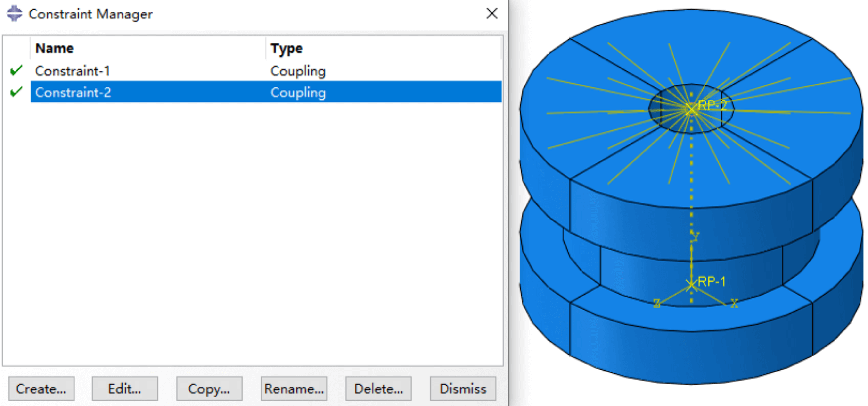Toggle green checkmark for Constraint-2

point(16,92)
